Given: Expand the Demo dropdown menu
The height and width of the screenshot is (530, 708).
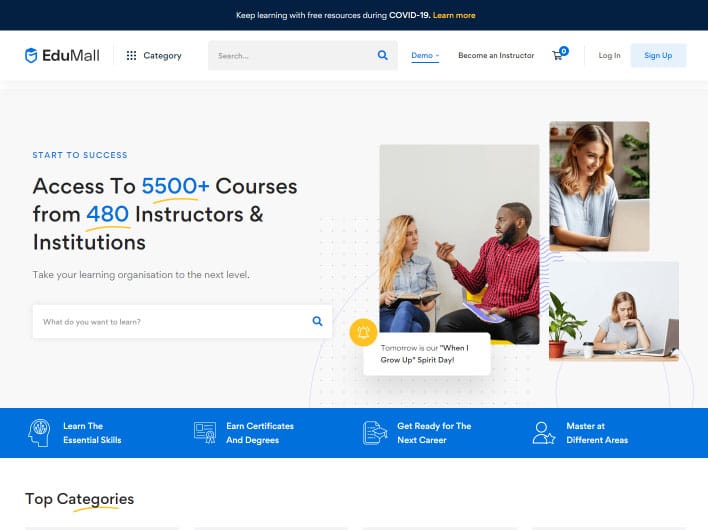Looking at the screenshot, I should pos(425,56).
